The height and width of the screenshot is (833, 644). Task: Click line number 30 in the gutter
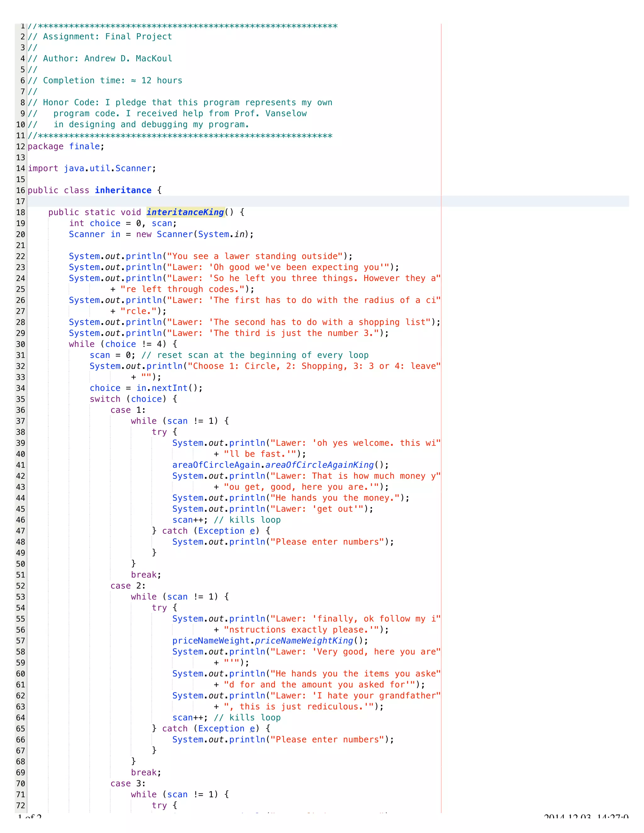(x=21, y=345)
